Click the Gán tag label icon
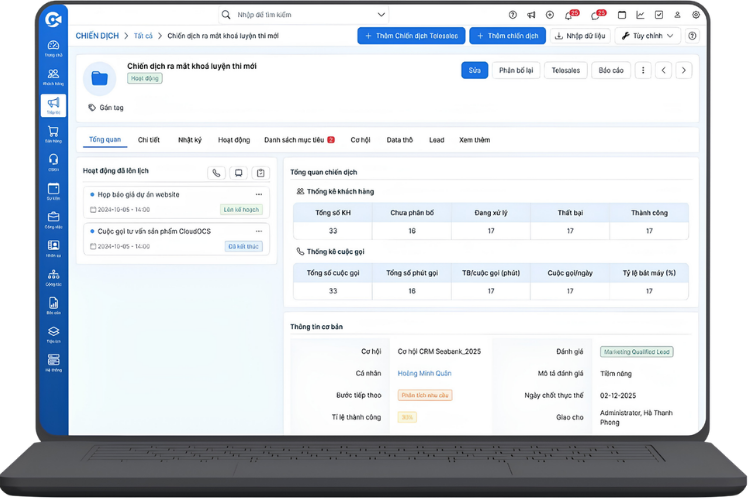 click(93, 107)
